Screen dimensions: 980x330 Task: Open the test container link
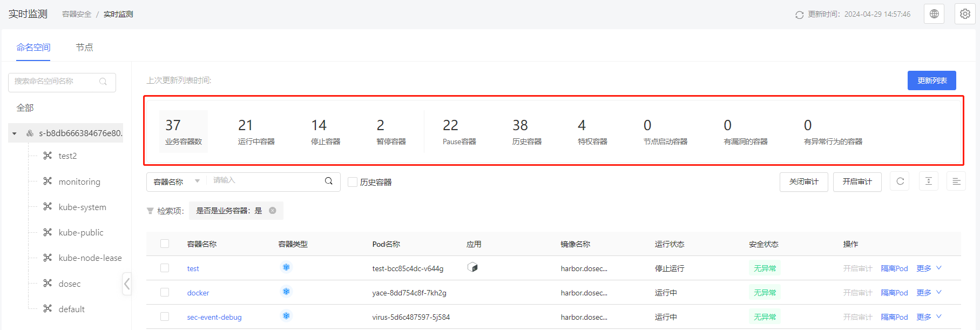tap(193, 268)
